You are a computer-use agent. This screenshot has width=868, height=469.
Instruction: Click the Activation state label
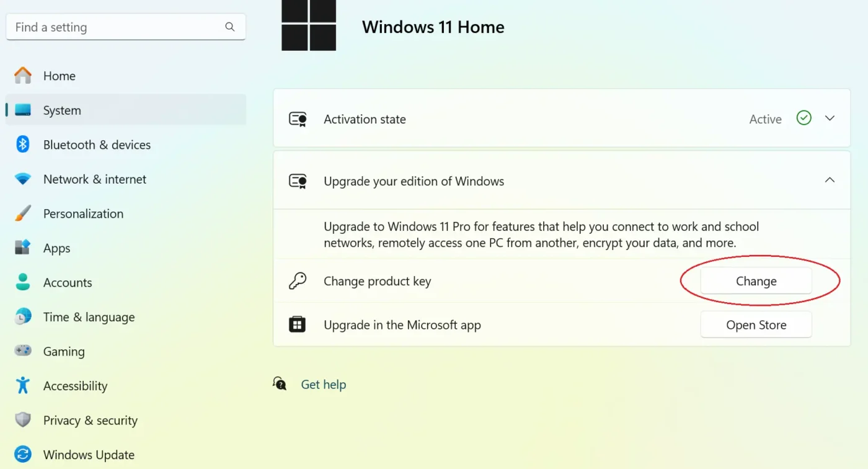point(365,119)
